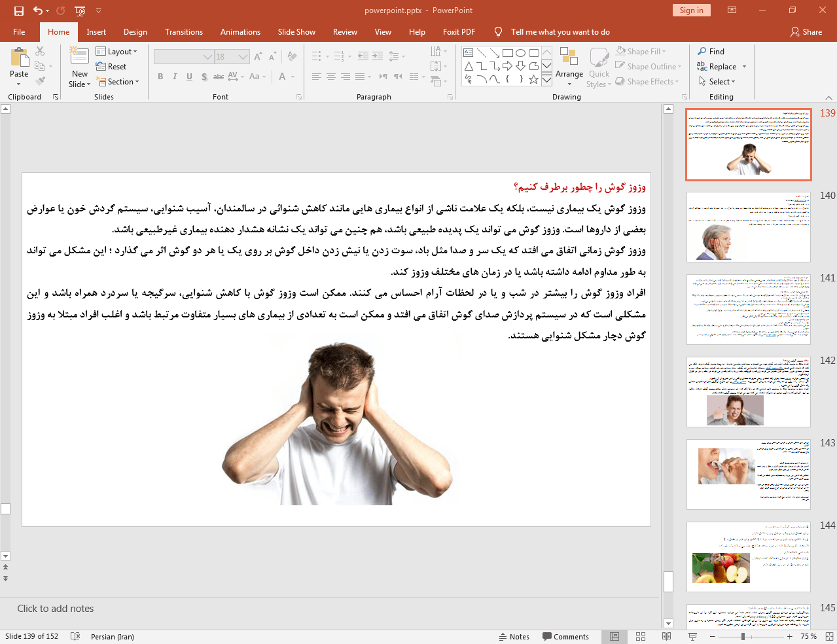837x644 pixels.
Task: Click the Share button
Action: (x=806, y=31)
